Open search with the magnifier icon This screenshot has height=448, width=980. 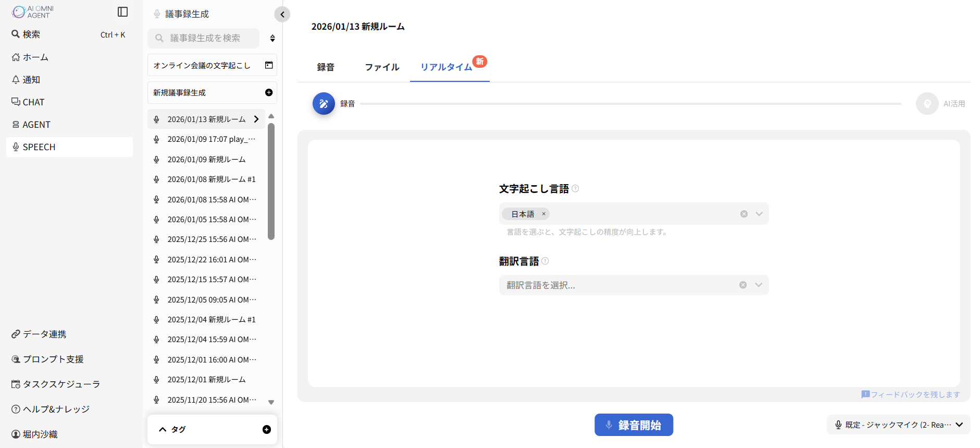click(16, 34)
